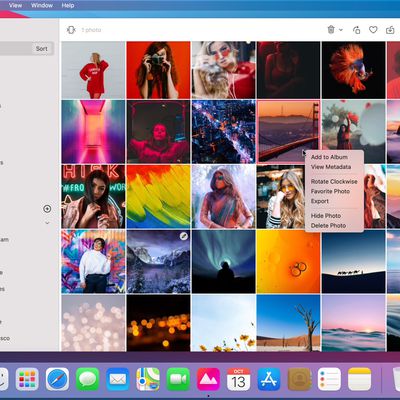
Task: Open Messages from the Dock
Action: pos(87,379)
